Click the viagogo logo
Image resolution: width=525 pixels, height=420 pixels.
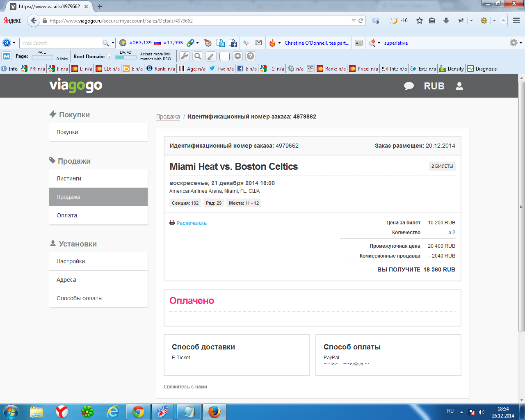pyautogui.click(x=76, y=86)
